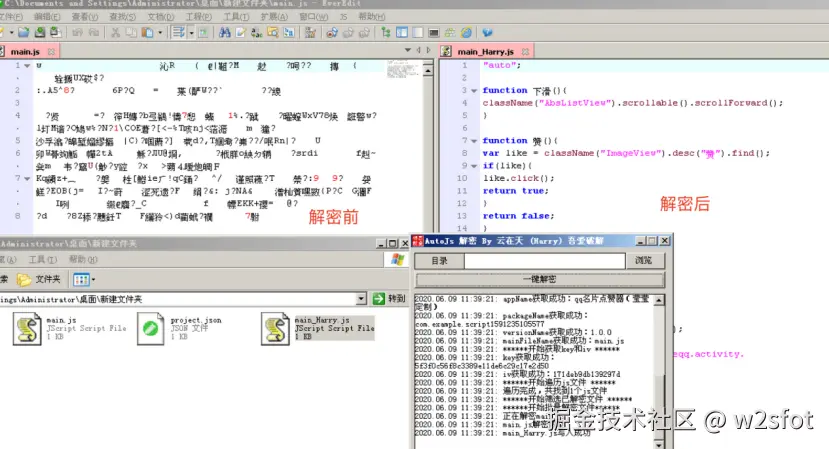This screenshot has height=449, width=829.
Task: Go to previous tab with left arrow
Action: click(418, 50)
